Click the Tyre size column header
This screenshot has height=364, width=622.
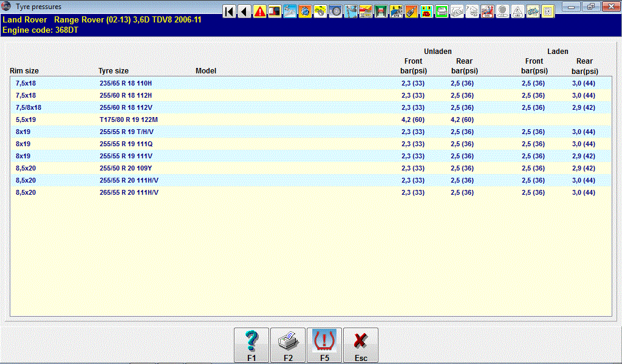(114, 71)
